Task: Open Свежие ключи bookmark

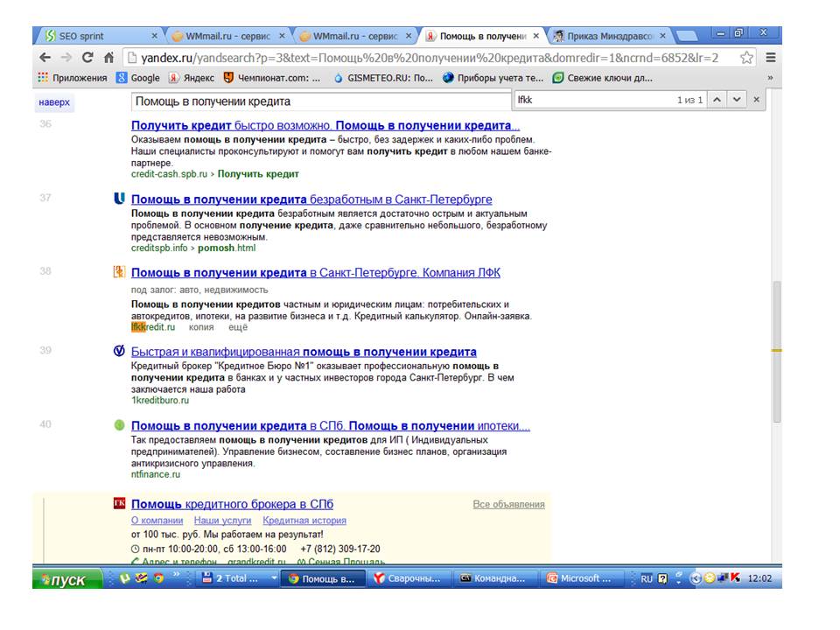Action: pyautogui.click(x=603, y=78)
